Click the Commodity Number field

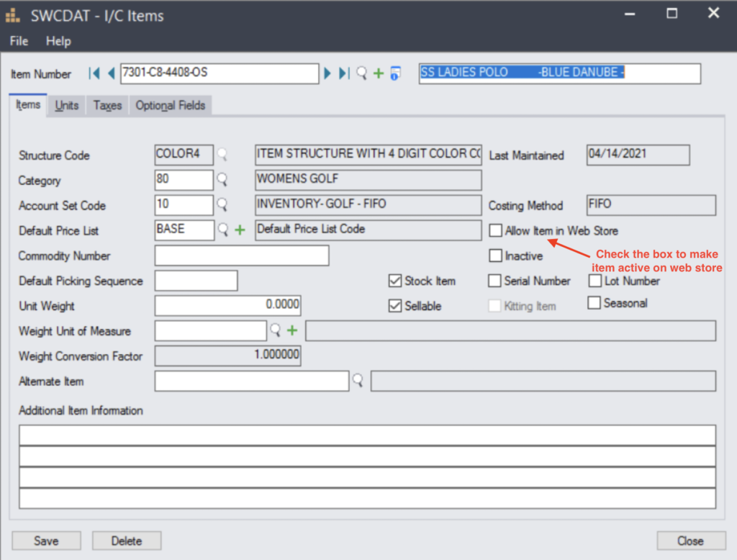point(242,256)
